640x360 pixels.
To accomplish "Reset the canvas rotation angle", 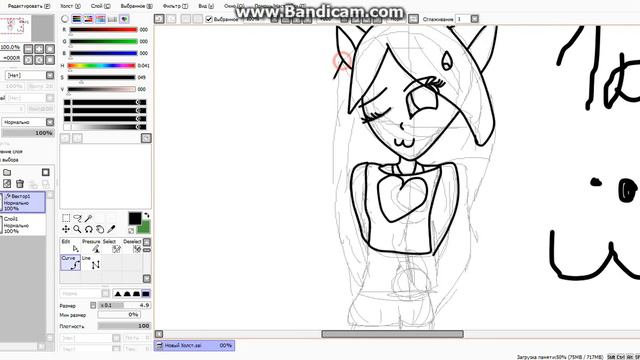I will tap(50, 60).
